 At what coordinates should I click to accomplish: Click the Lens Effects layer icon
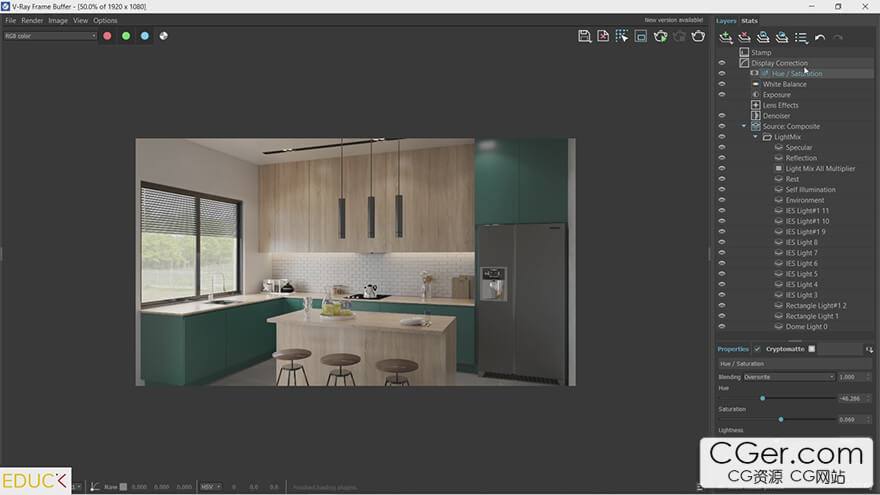(x=755, y=105)
